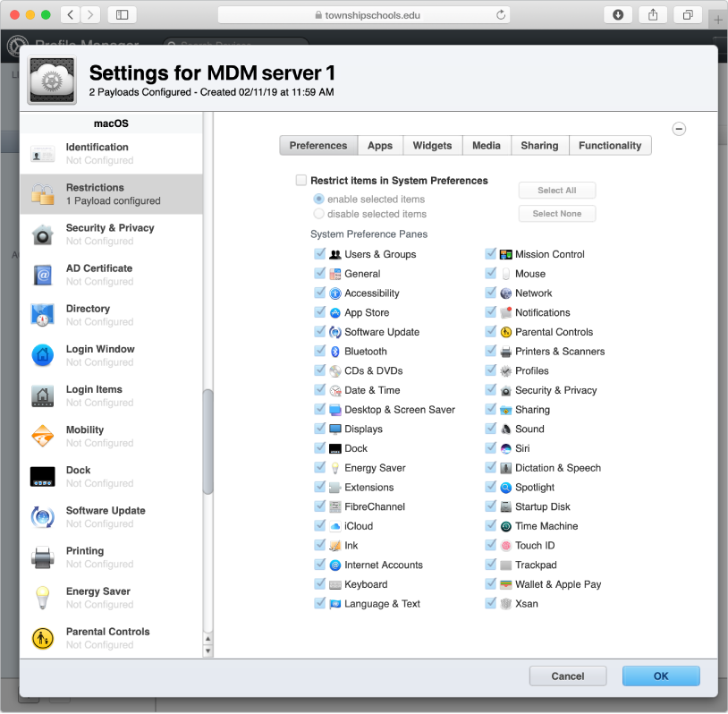
Task: Click OK to save settings
Action: (x=661, y=676)
